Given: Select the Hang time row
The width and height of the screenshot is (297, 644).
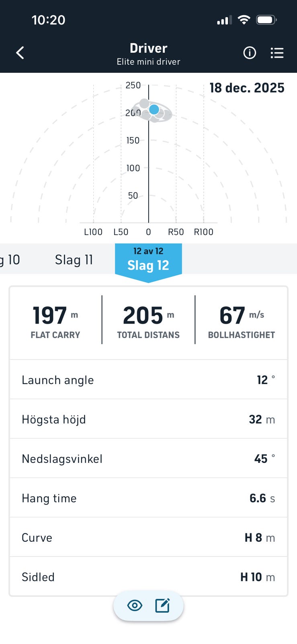Looking at the screenshot, I should [x=148, y=498].
